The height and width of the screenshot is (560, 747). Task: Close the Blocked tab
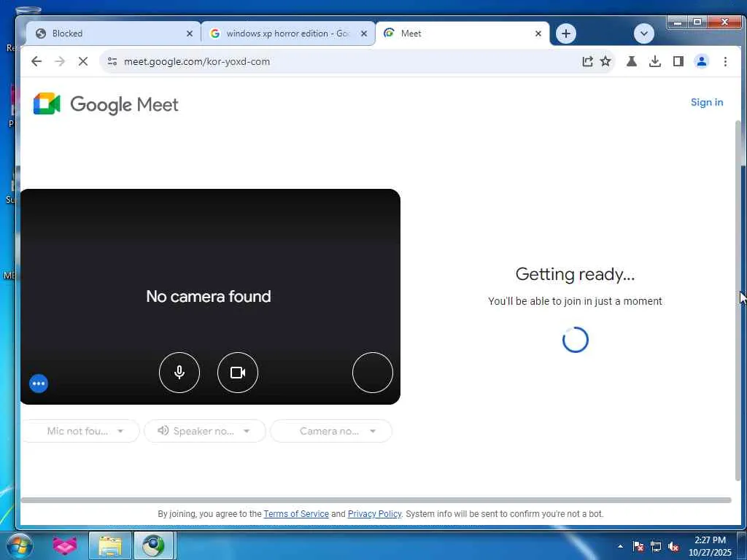[190, 34]
